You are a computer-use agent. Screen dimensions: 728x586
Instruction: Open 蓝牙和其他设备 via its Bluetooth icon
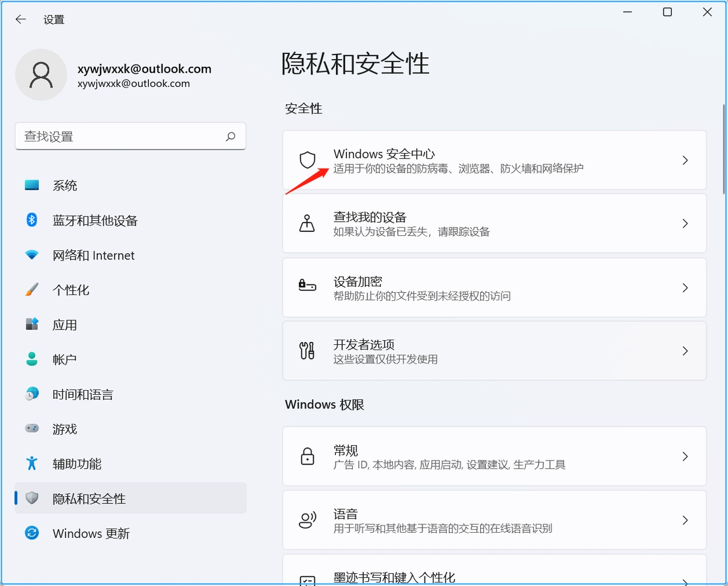pyautogui.click(x=32, y=220)
